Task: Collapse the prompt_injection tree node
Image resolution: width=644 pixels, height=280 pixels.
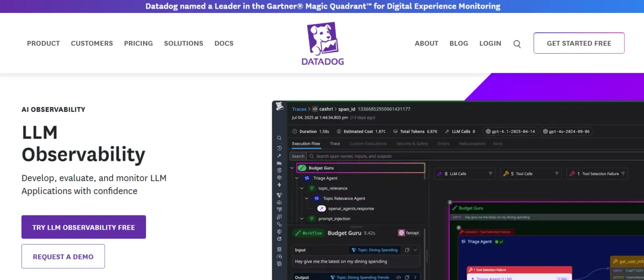Action: point(302,219)
